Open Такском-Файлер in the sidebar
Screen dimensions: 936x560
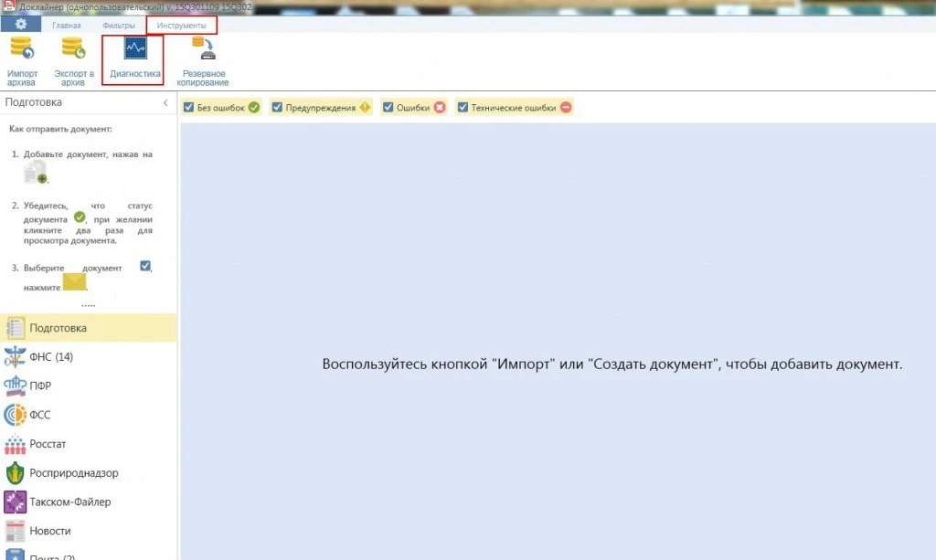pos(69,502)
